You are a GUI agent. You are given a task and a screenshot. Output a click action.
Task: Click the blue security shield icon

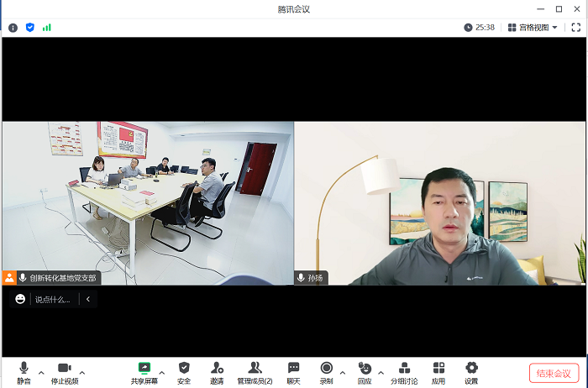click(x=30, y=27)
